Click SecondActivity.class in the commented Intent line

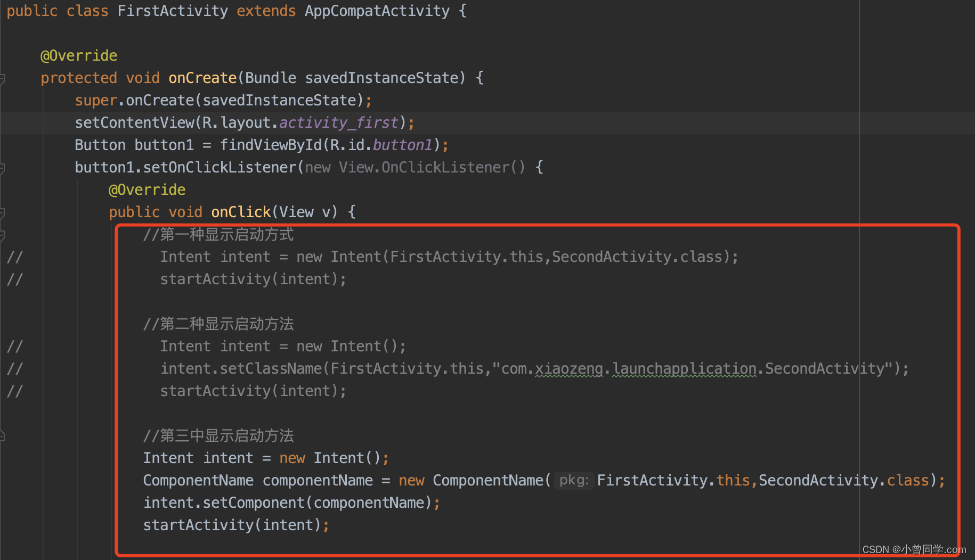pos(637,257)
